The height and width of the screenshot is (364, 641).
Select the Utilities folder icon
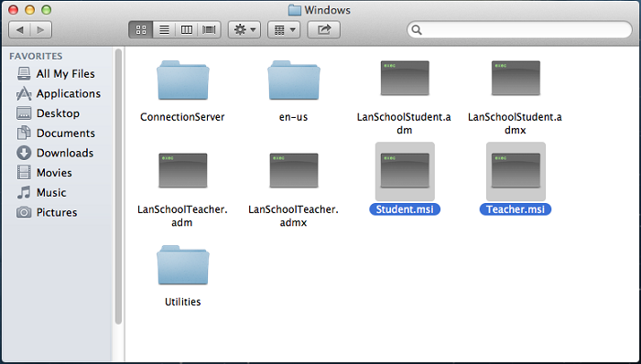pos(183,265)
